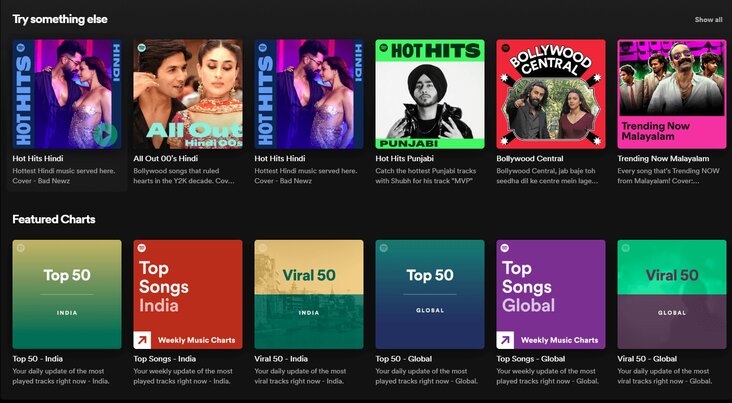Open the Viral 50 Global chart cover

tap(672, 294)
